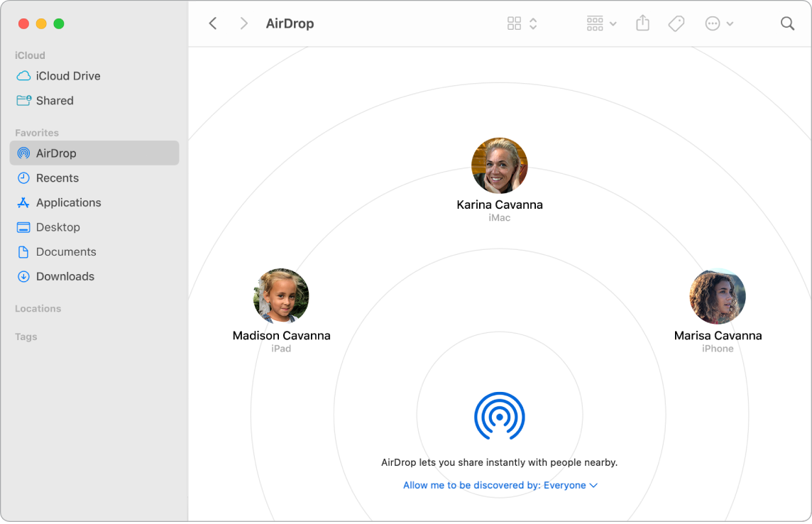Select the Desktop sidebar item
The height and width of the screenshot is (524, 812).
[57, 227]
